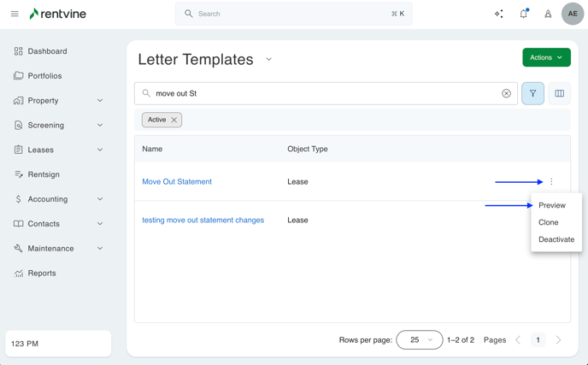Go to Reports in the sidebar
The height and width of the screenshot is (365, 588).
42,274
